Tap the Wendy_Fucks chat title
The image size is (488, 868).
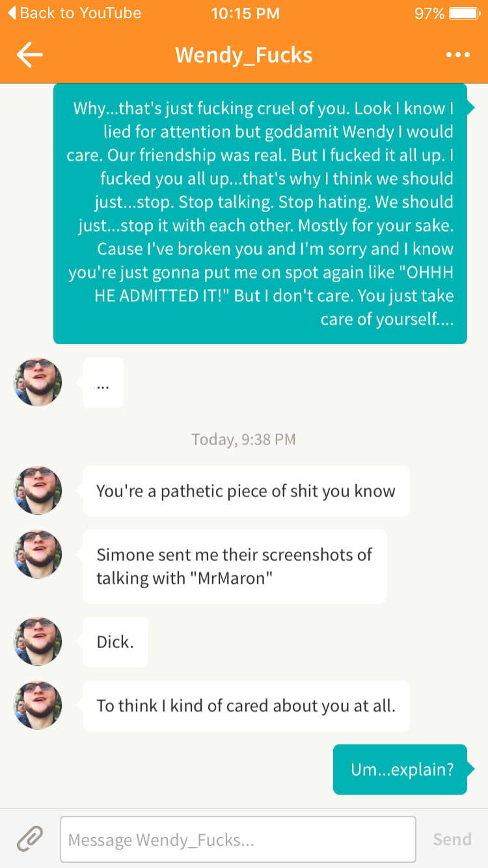(x=244, y=55)
